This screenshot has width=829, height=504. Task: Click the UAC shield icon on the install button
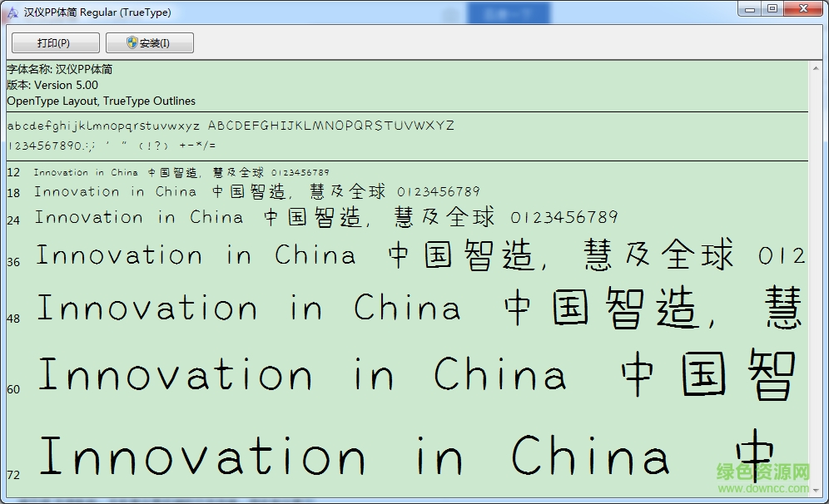(132, 42)
